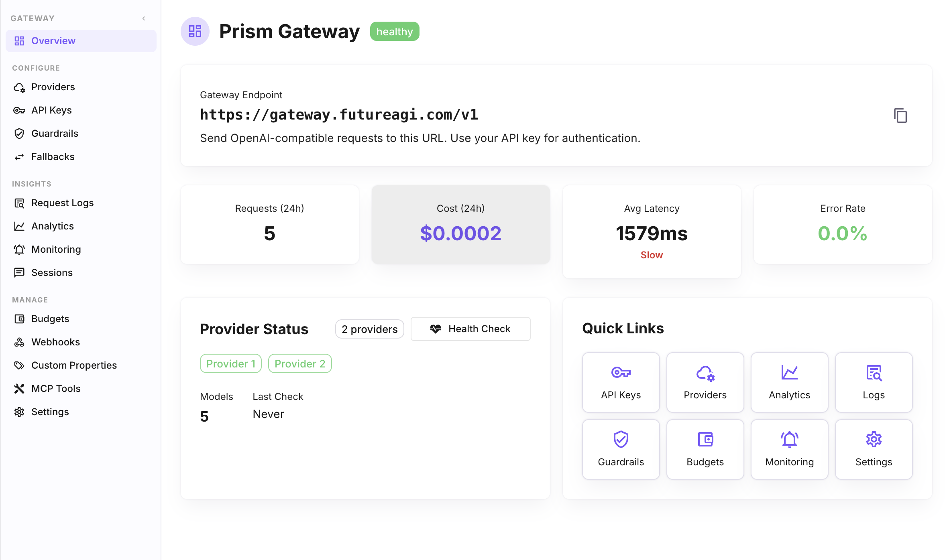Viewport: 945px width, 560px height.
Task: Open Guardrails via its shield icon
Action: [x=19, y=133]
